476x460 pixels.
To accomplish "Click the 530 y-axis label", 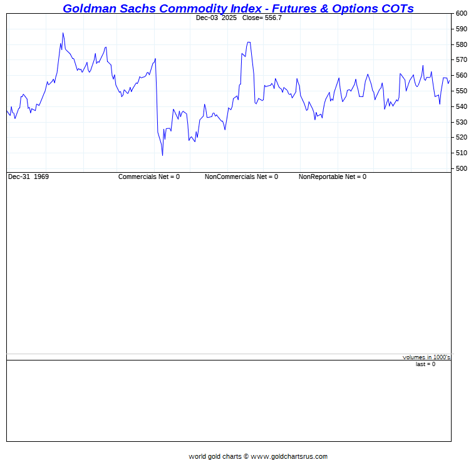I will pyautogui.click(x=462, y=122).
